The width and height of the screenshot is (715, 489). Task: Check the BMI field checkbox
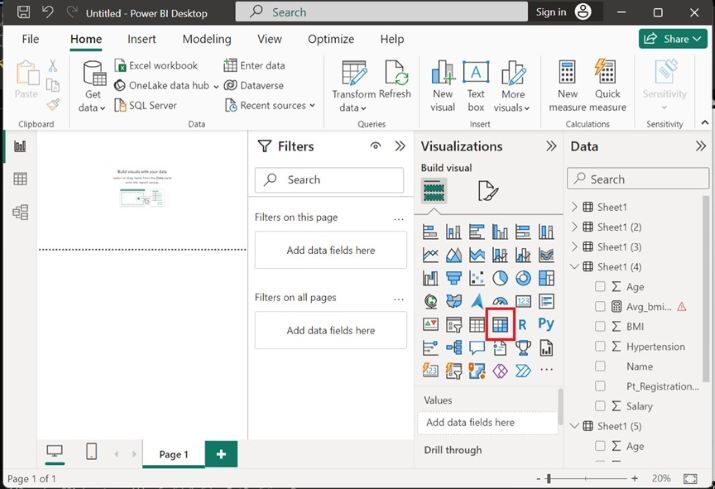coord(600,326)
